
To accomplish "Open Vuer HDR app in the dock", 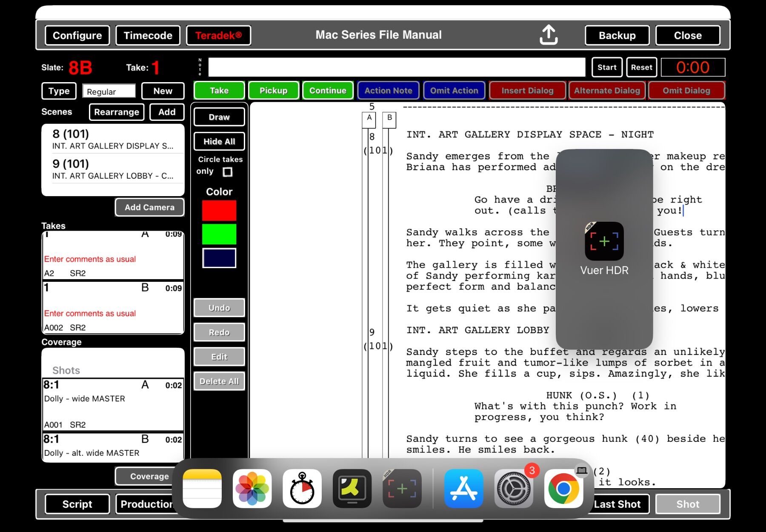I will click(402, 489).
